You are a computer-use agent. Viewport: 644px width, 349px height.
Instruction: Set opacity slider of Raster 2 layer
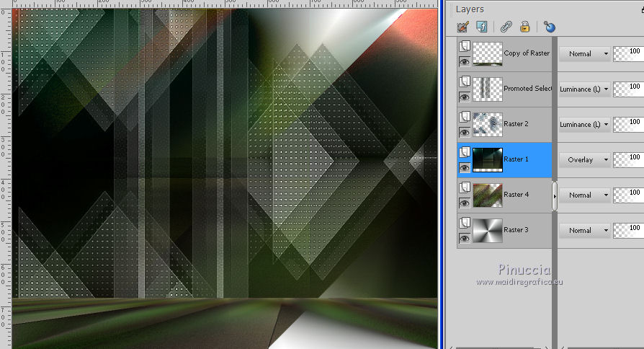click(628, 125)
